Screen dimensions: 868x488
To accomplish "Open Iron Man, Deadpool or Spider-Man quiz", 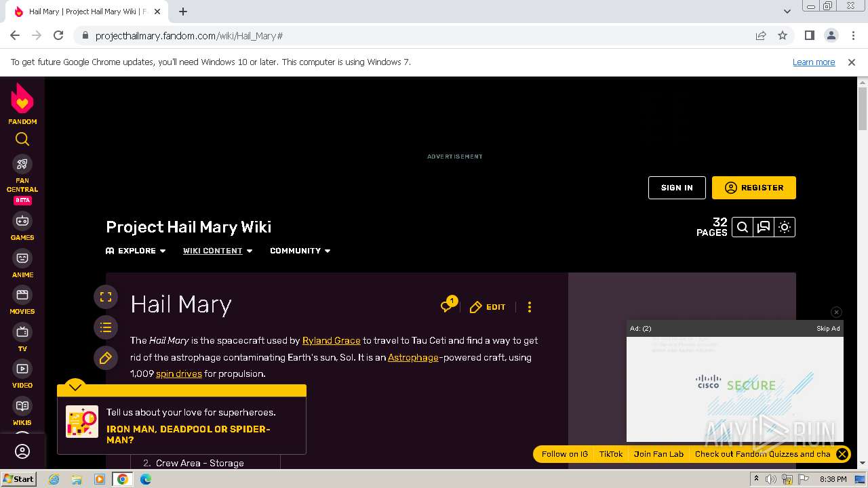I will 189,434.
